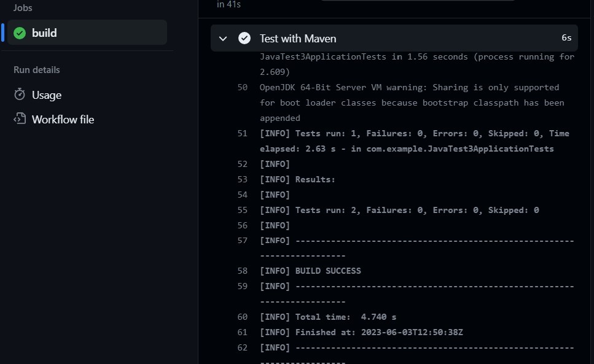This screenshot has width=594, height=364.
Task: Click log line number 53
Action: coord(243,179)
